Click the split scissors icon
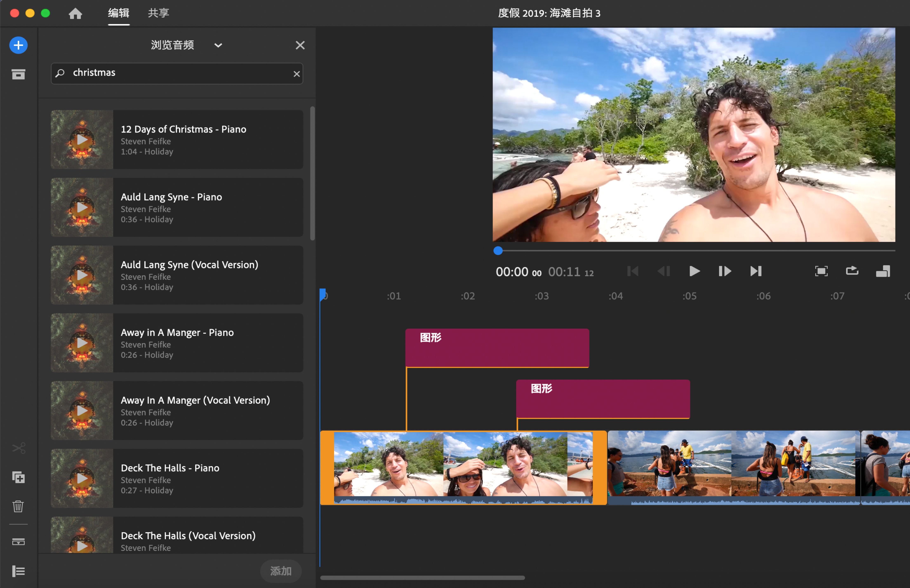Image resolution: width=910 pixels, height=588 pixels. (18, 448)
